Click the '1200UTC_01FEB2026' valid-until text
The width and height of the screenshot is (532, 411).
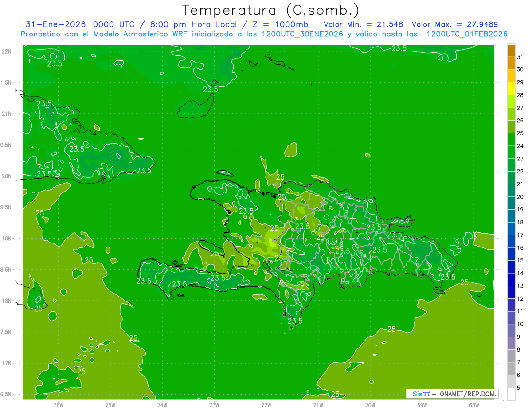point(467,34)
